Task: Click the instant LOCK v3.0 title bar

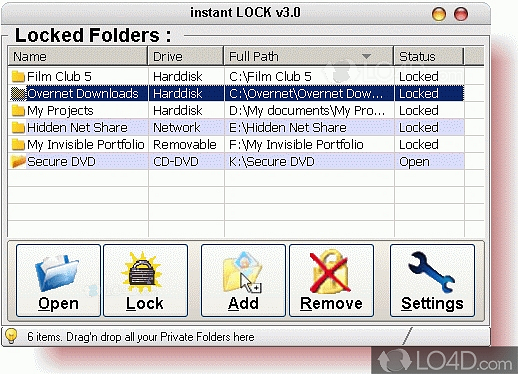Action: click(245, 13)
